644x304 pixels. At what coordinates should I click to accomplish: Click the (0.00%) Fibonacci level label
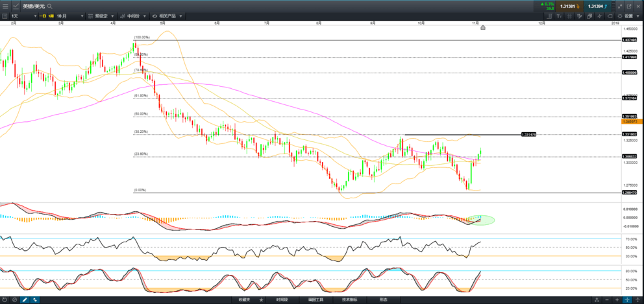point(140,191)
